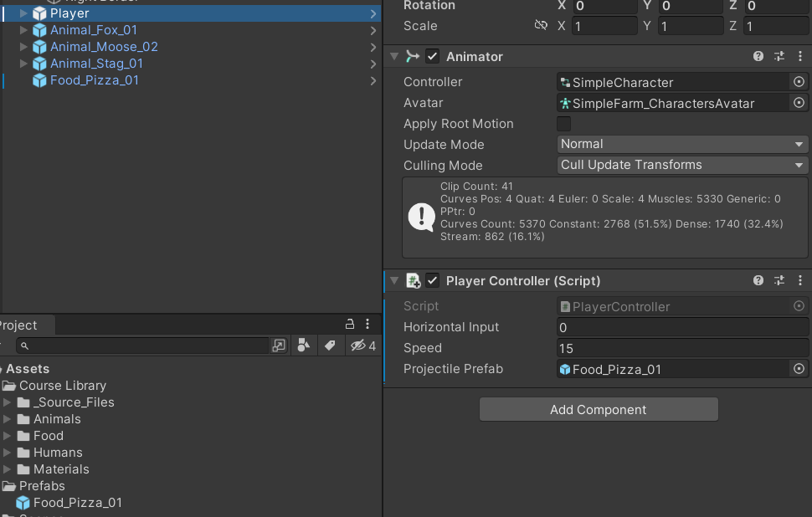812x517 pixels.
Task: Click the Add Component button
Action: click(x=599, y=409)
